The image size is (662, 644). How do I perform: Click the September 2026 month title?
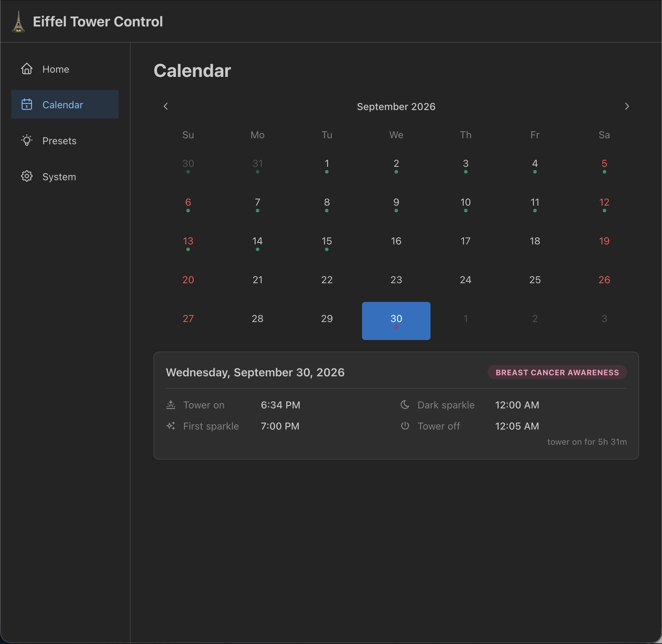click(396, 107)
